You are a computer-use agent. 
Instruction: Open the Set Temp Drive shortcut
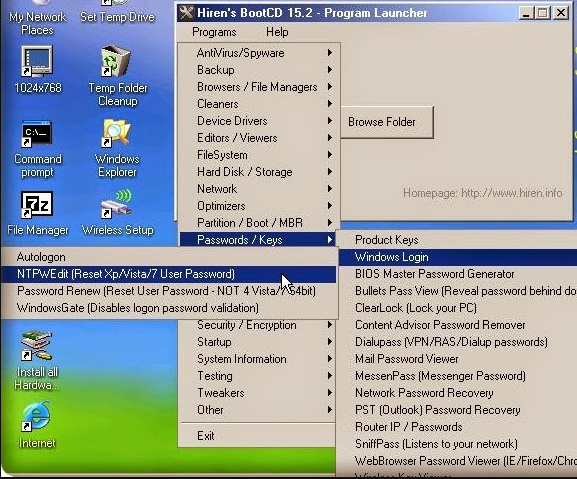pyautogui.click(x=117, y=12)
